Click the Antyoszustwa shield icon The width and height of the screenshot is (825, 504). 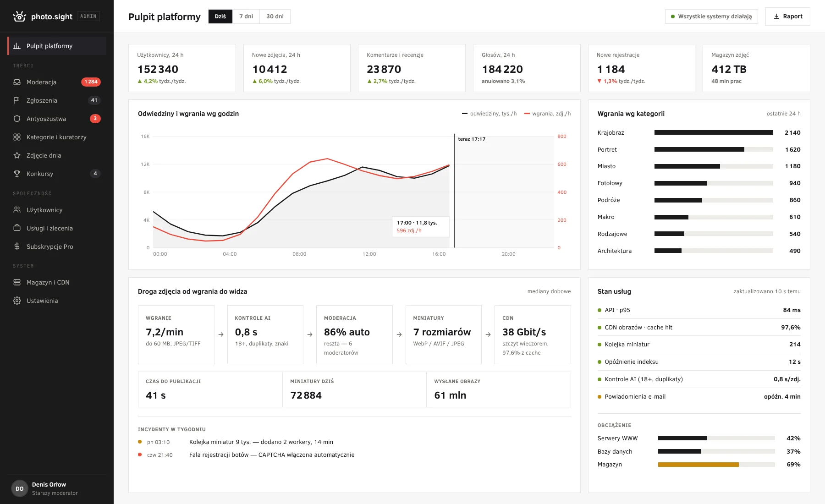[17, 119]
